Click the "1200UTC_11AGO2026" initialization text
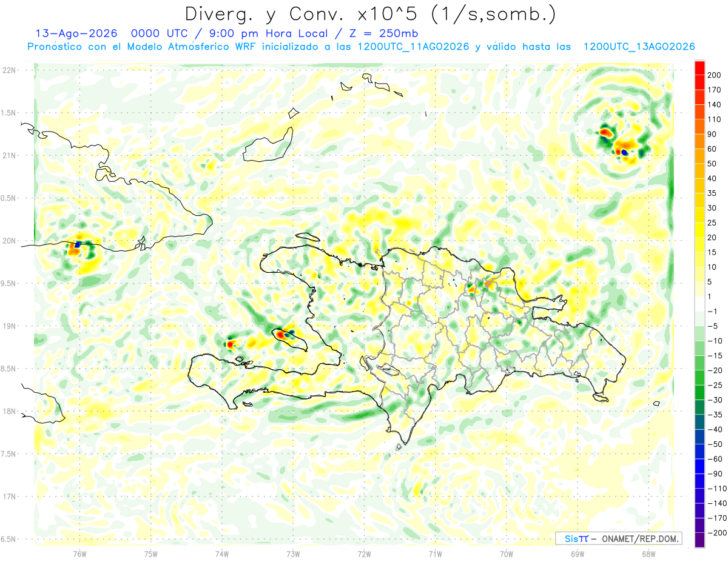 tap(413, 47)
